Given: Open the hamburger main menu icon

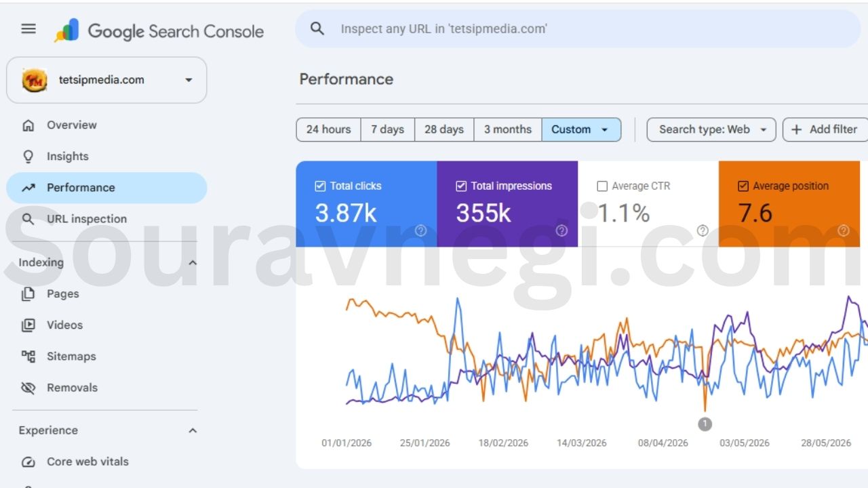Looking at the screenshot, I should click(x=28, y=28).
